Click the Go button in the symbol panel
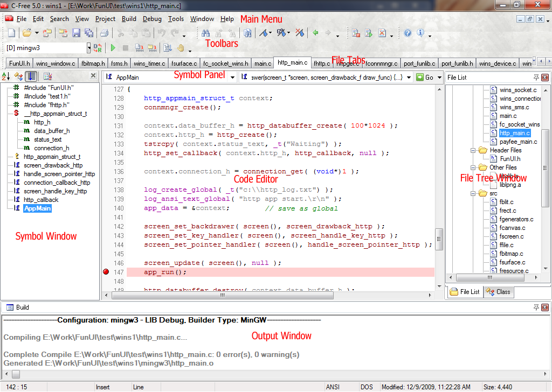The width and height of the screenshot is (552, 392). coord(424,78)
